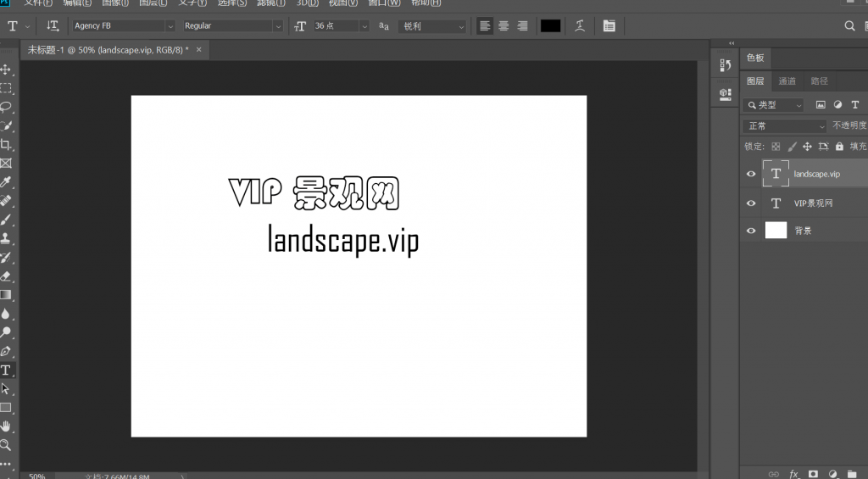Image resolution: width=868 pixels, height=479 pixels.
Task: Hide the 背景 layer
Action: click(x=751, y=231)
